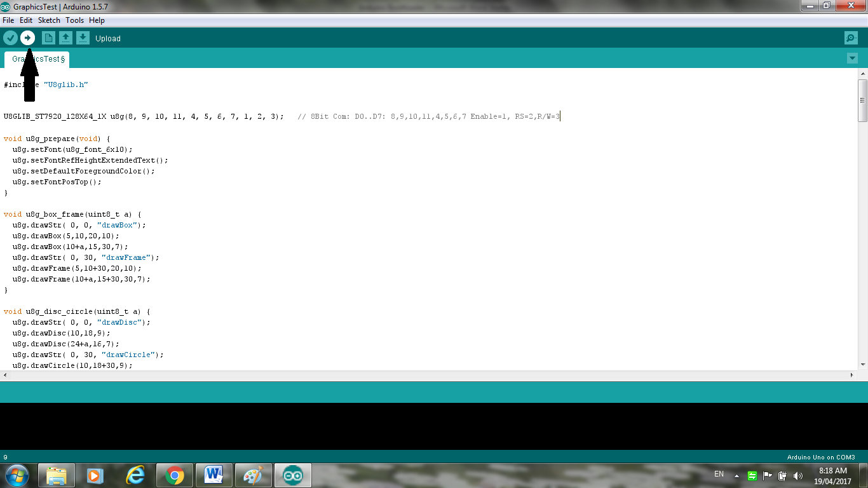Open Windows Media Player from the taskbar
The image size is (868, 488).
click(x=95, y=475)
